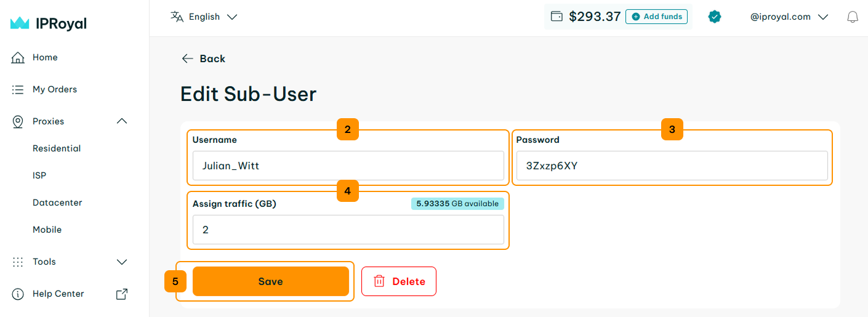The width and height of the screenshot is (868, 317).
Task: Click the Back arrow icon
Action: pos(188,58)
